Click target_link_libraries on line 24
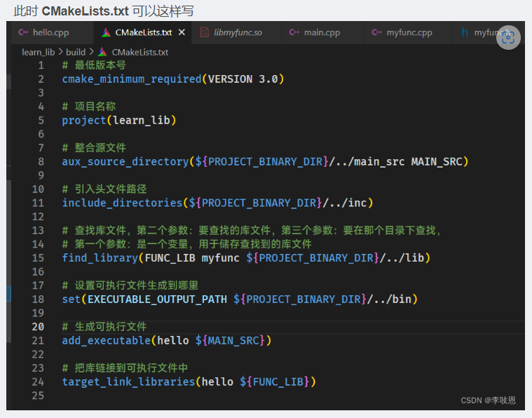532x418 pixels. [x=128, y=382]
